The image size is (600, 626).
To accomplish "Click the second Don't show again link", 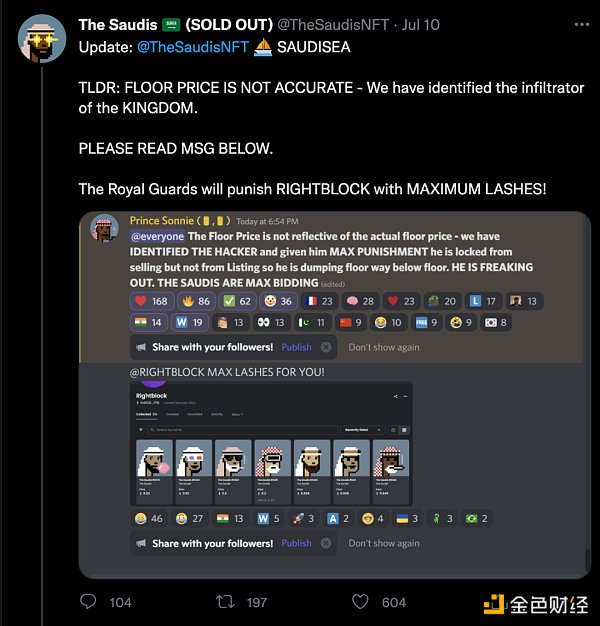I will point(384,543).
